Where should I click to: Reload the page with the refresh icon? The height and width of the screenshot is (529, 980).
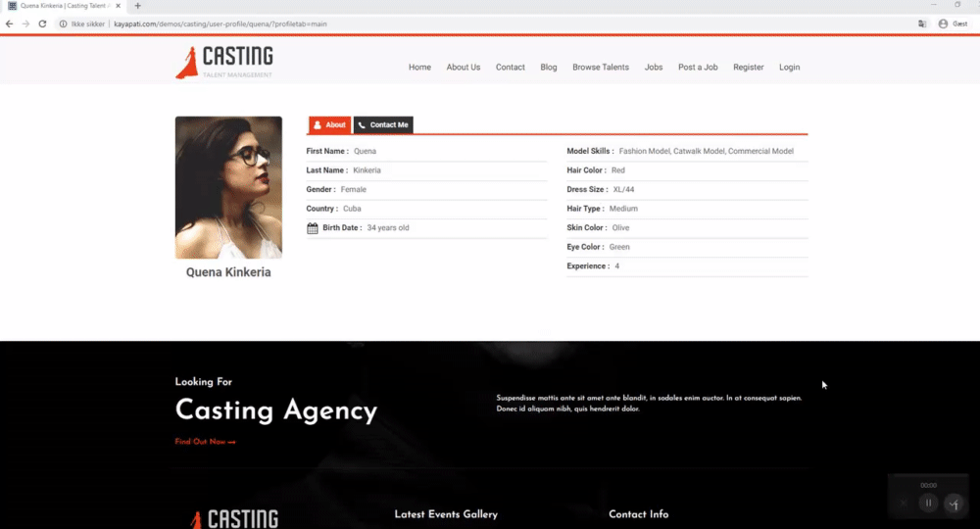(x=42, y=24)
